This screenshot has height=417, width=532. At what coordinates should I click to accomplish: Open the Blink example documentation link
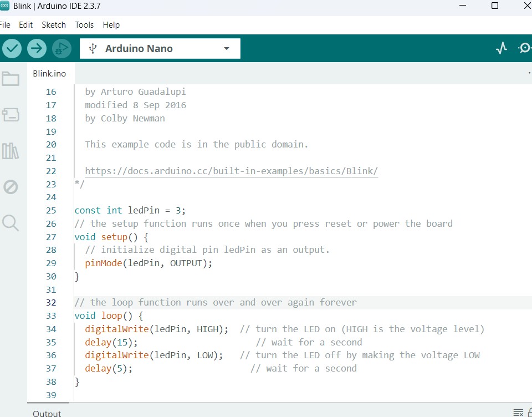coord(232,170)
